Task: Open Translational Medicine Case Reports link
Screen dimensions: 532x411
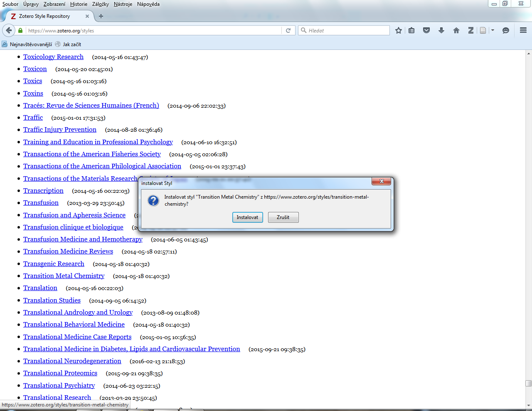Action: (77, 337)
